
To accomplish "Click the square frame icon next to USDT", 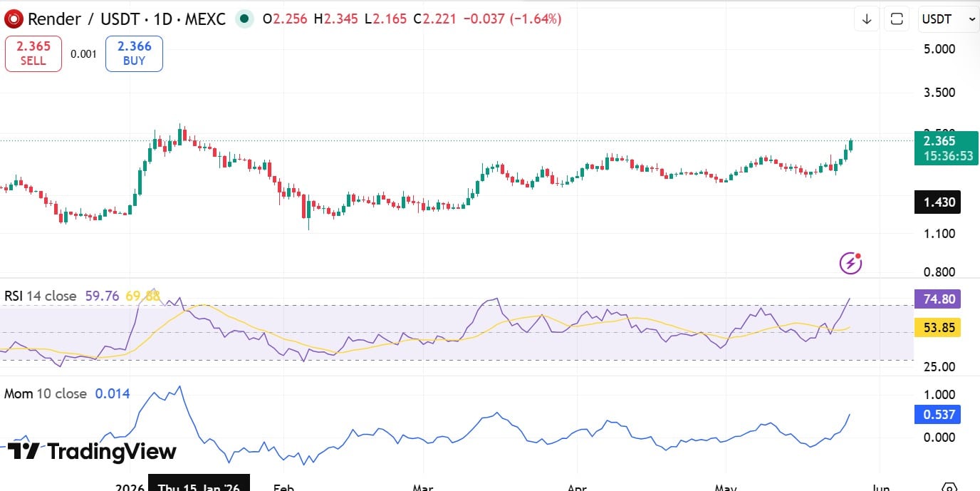I will tap(897, 19).
